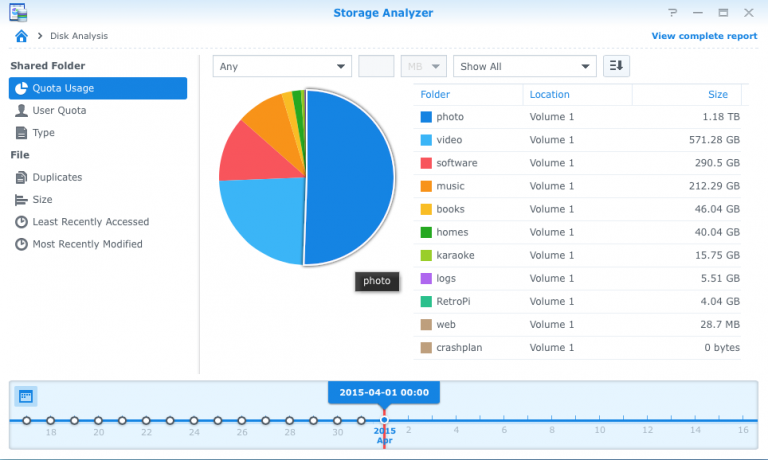768x460 pixels.
Task: Click the 2015-04-01 00:00 date label
Action: coord(384,392)
